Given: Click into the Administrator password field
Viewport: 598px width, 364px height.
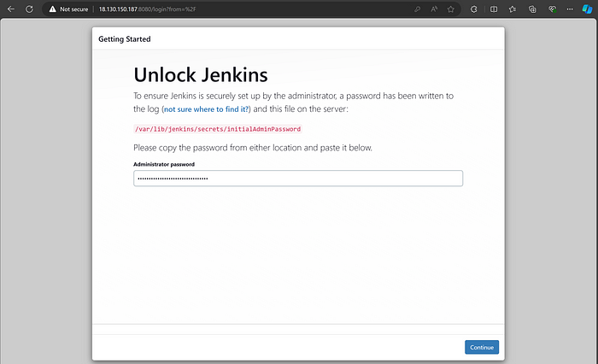Looking at the screenshot, I should [x=298, y=179].
